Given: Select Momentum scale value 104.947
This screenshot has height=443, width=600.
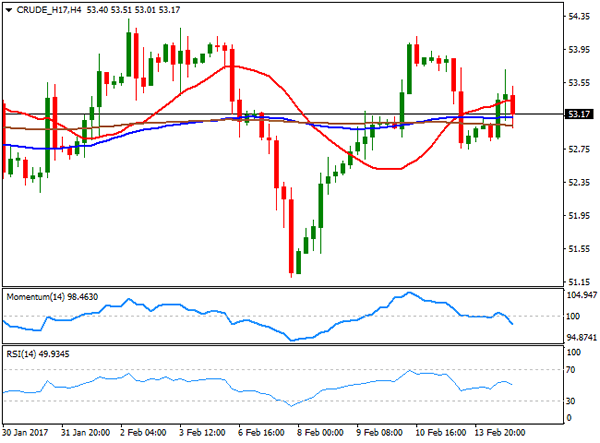Looking at the screenshot, I should pyautogui.click(x=582, y=295).
